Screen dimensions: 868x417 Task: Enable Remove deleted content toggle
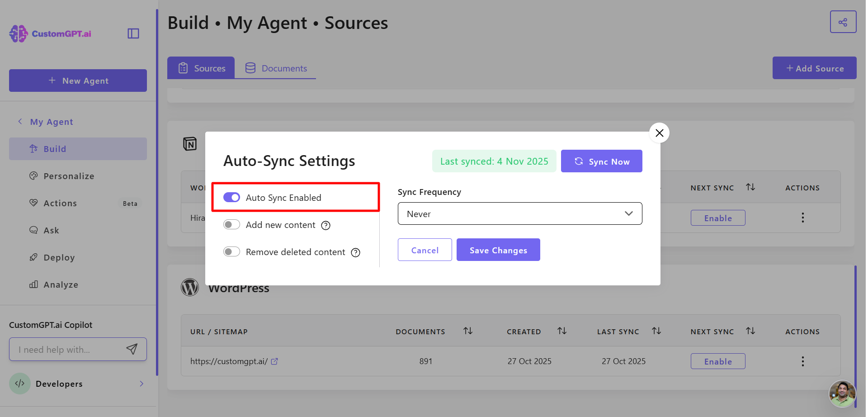231,252
